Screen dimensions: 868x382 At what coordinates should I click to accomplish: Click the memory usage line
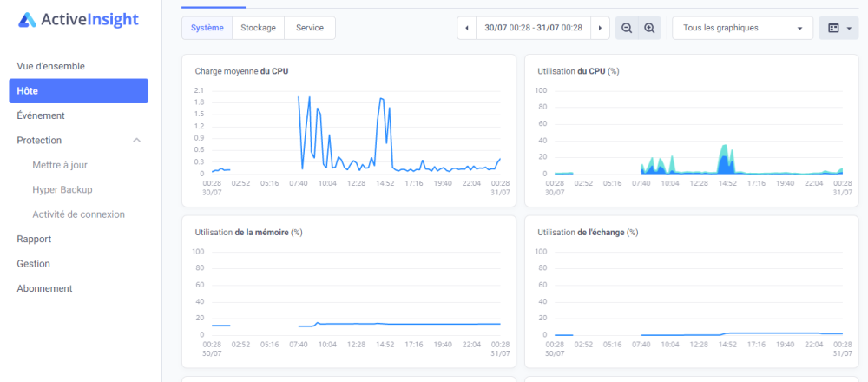pos(398,324)
